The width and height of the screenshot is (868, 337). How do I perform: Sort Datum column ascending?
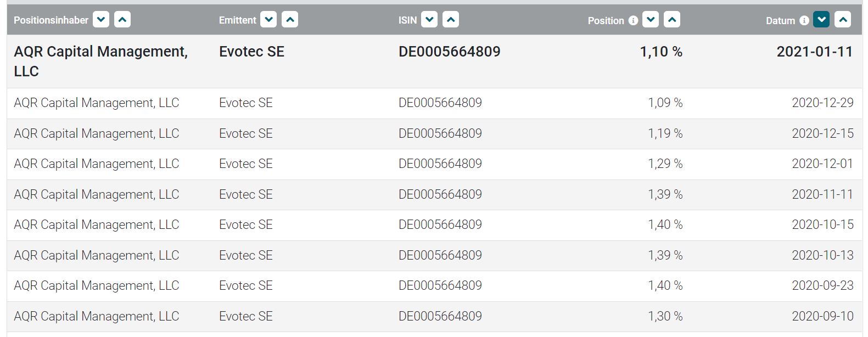point(842,20)
